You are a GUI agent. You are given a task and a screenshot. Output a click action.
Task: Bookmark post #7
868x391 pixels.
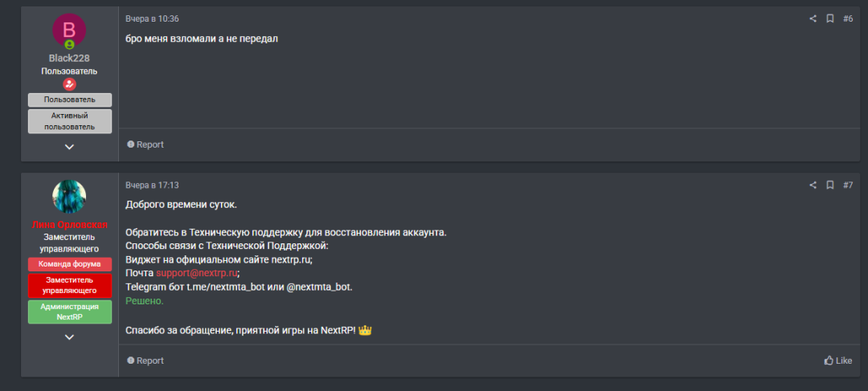point(829,185)
